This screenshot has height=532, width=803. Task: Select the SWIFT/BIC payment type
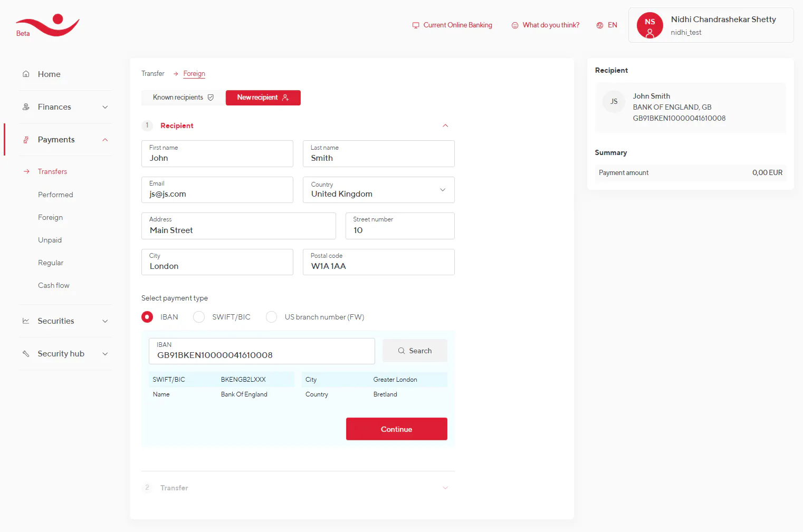tap(199, 317)
